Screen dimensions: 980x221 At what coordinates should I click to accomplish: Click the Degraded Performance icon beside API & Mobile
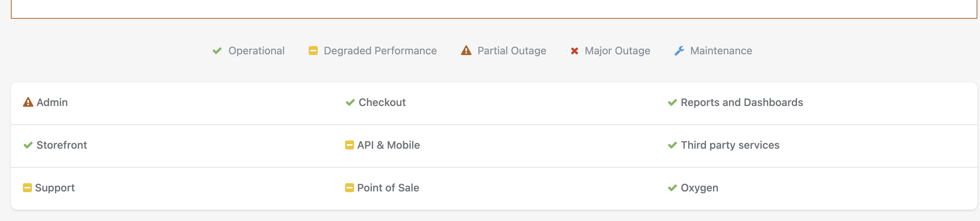349,145
